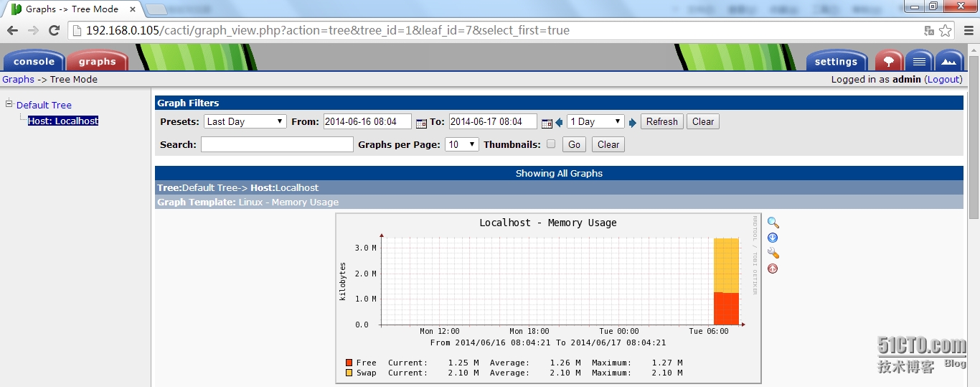Open the Presets dropdown showing Last Day

[x=245, y=121]
